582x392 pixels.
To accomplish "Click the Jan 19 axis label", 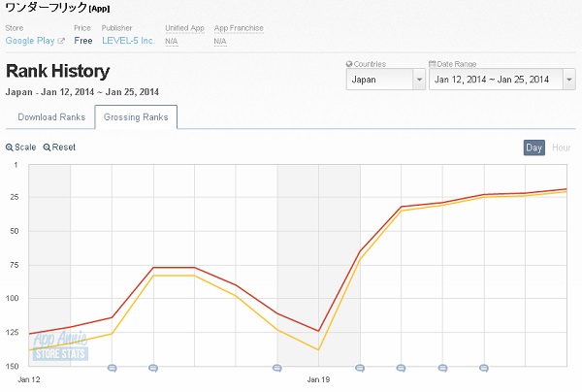I will pos(318,379).
